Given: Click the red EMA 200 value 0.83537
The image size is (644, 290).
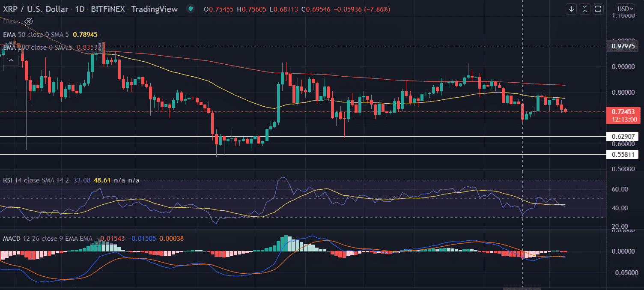Looking at the screenshot, I should pyautogui.click(x=88, y=48).
